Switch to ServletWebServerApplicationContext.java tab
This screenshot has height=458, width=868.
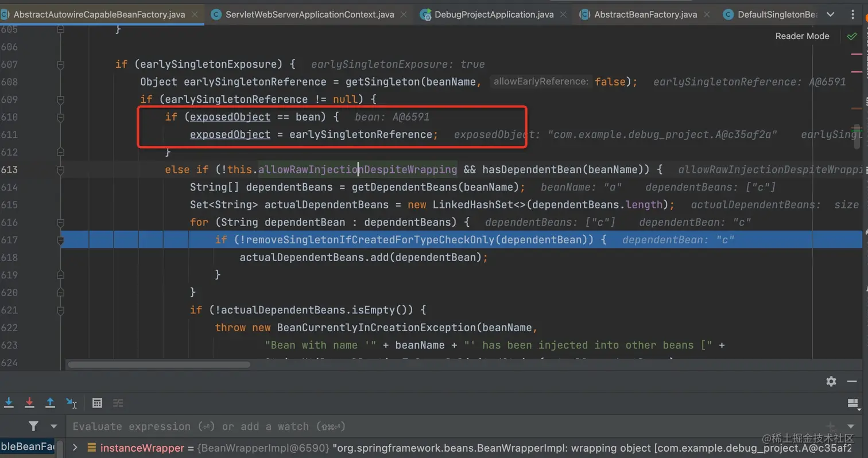pyautogui.click(x=309, y=14)
